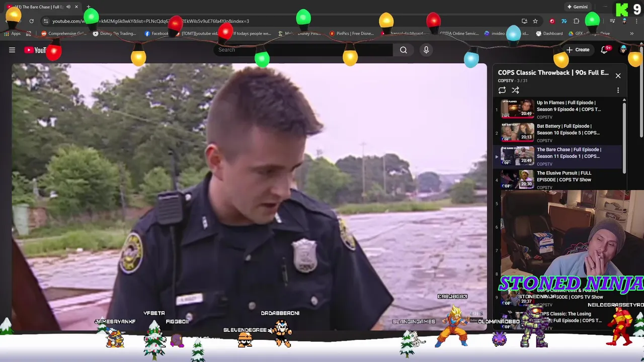The width and height of the screenshot is (644, 362).
Task: Mute the tab via its speaker icon
Action: click(x=68, y=7)
